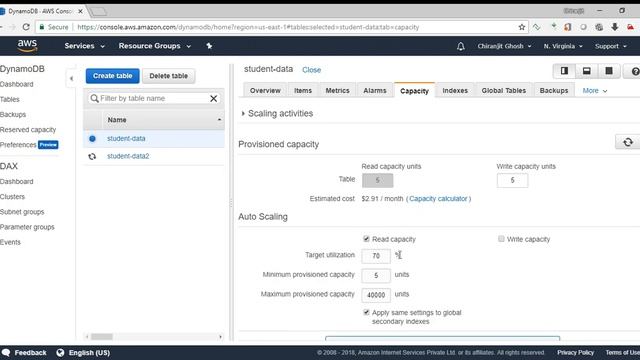Reload the page with the browser refresh icon
Screen dimensions: 640x360
pos(26,27)
